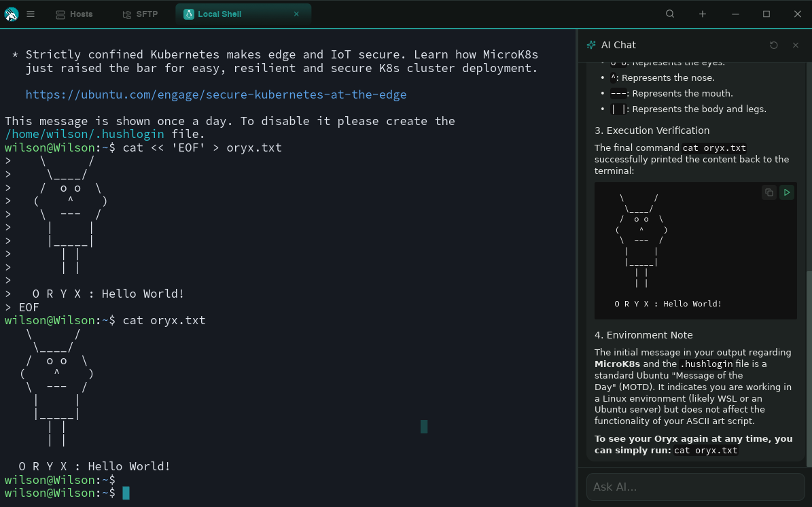The image size is (812, 507).
Task: Click 'O R Y X : Hello World!' in chat code block
Action: click(668, 304)
